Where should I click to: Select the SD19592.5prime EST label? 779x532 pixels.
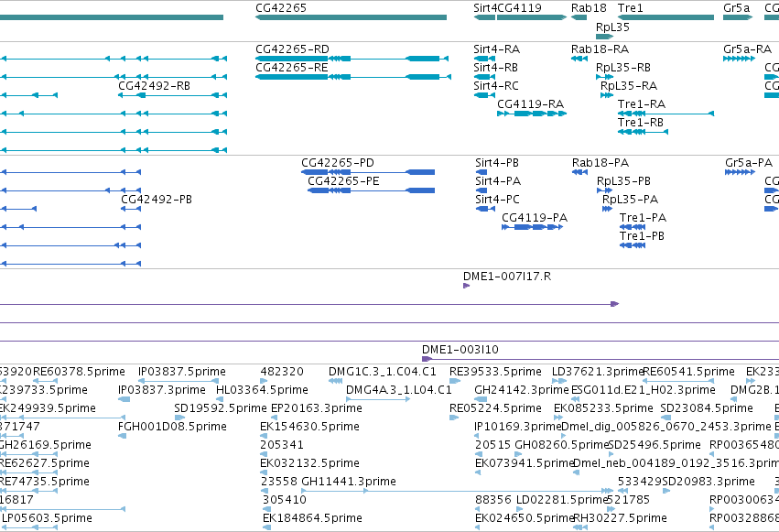pyautogui.click(x=221, y=408)
